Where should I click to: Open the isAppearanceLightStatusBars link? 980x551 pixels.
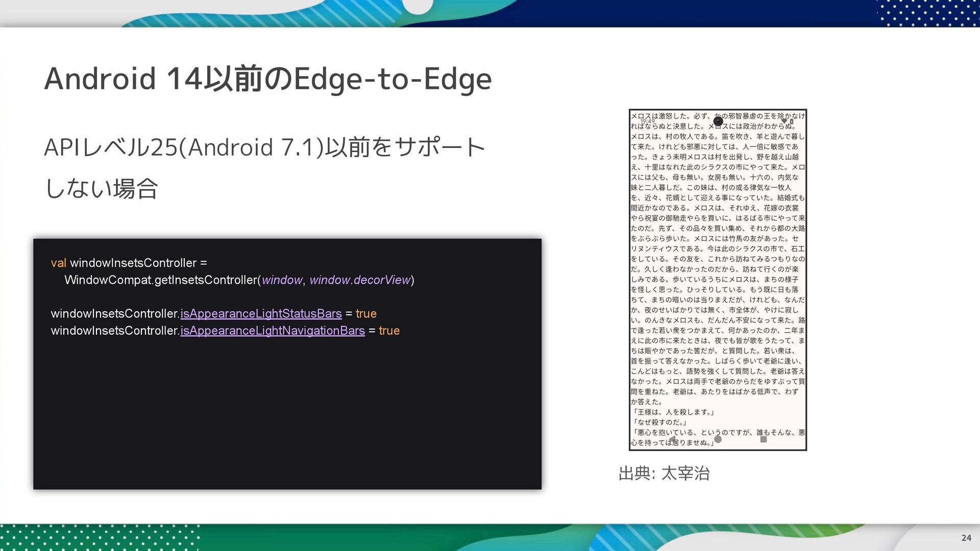point(261,314)
